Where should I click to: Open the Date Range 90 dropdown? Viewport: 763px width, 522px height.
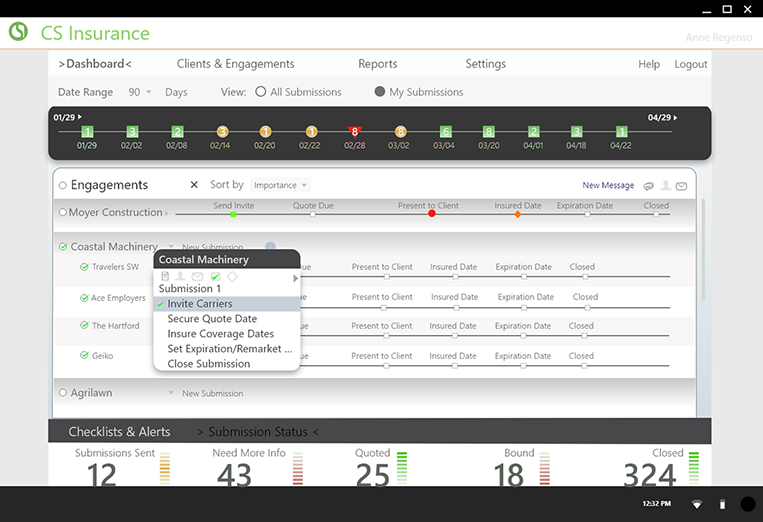click(x=139, y=92)
